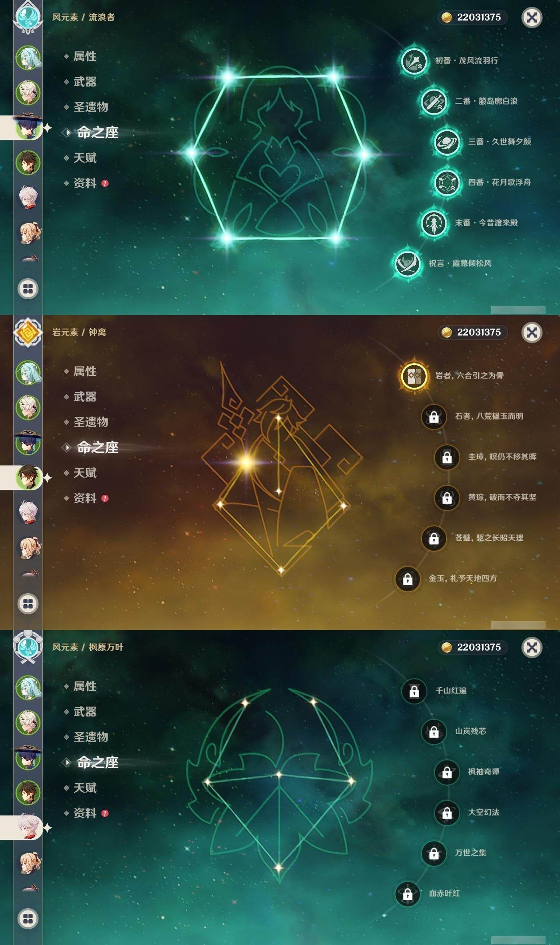Select Kazuha's locked 血赤叶红 constellation
This screenshot has height=945, width=560.
[x=407, y=894]
